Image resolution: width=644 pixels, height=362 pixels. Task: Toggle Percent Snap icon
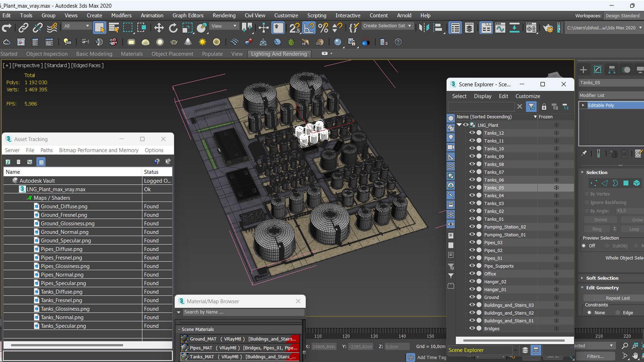[x=323, y=28]
